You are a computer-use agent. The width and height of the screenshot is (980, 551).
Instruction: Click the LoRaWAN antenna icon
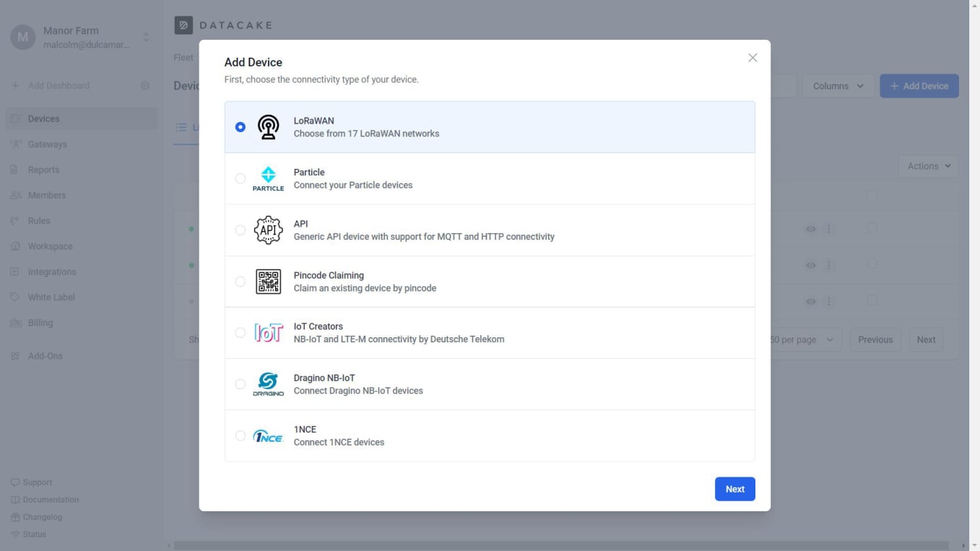[x=268, y=127]
